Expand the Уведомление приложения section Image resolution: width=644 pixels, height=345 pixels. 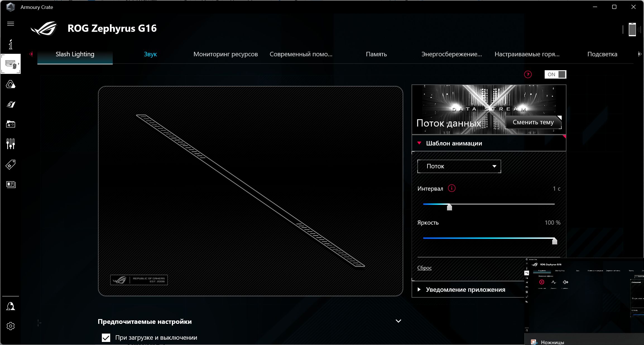[x=468, y=290]
